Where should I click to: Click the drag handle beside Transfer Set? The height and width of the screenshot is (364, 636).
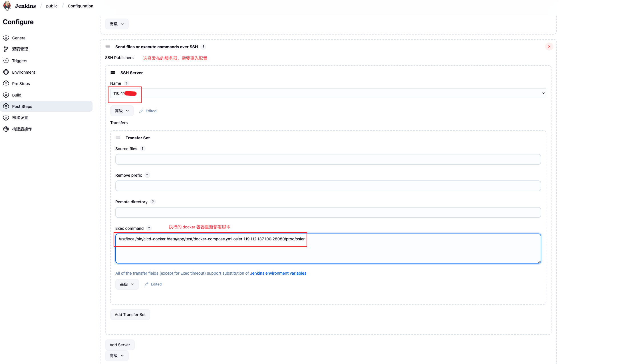(118, 138)
